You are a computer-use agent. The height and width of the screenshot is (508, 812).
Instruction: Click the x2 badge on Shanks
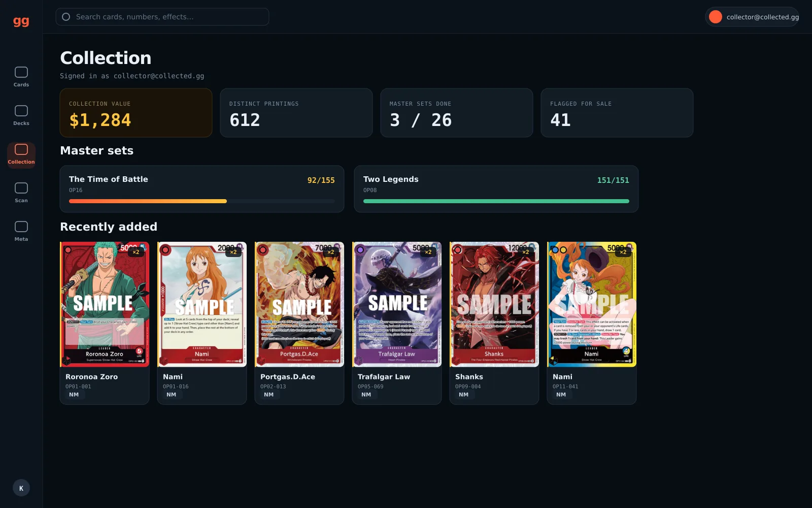tap(526, 252)
